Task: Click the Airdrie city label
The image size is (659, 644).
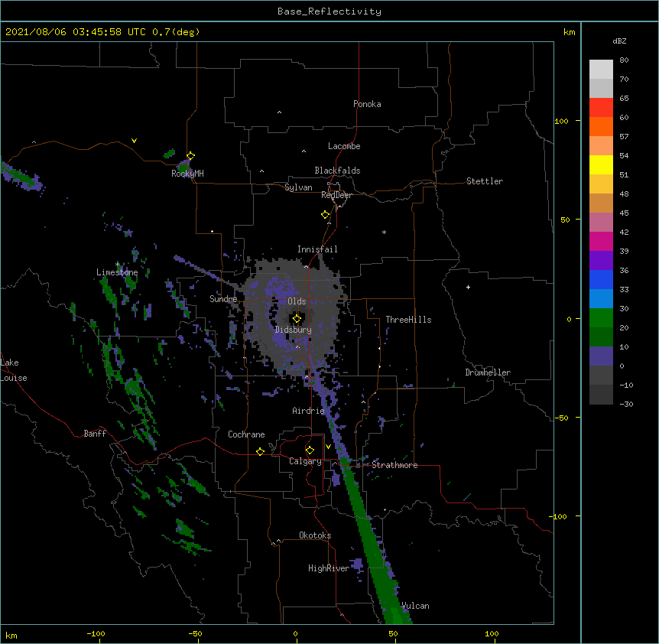Action: coord(308,411)
